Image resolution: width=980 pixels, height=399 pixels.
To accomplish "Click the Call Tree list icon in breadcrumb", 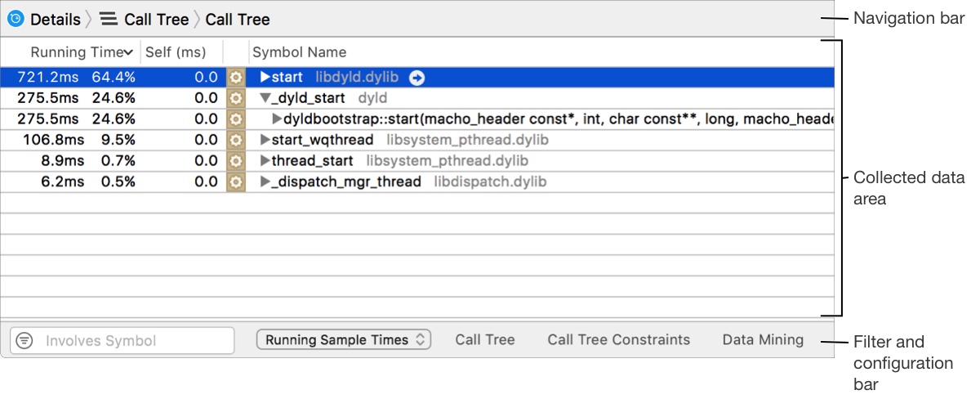I will pos(109,19).
